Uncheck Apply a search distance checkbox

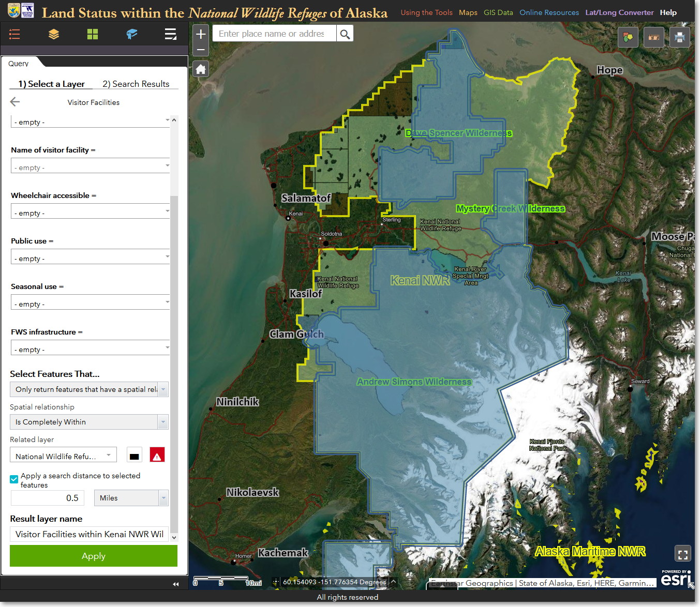click(14, 479)
